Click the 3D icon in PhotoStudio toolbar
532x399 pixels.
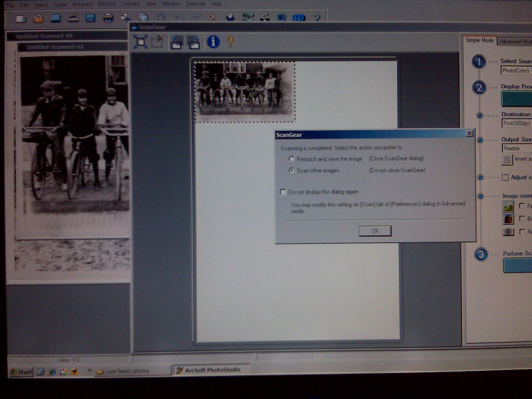(298, 18)
